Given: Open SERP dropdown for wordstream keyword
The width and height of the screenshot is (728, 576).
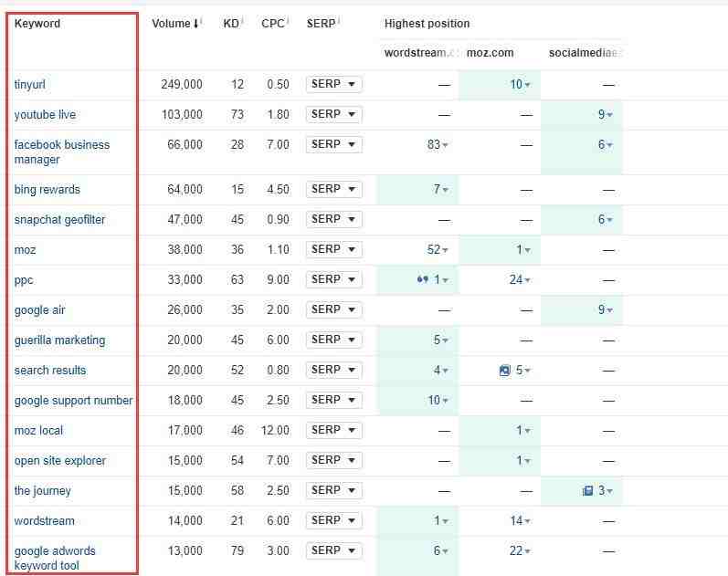Looking at the screenshot, I should coord(333,520).
